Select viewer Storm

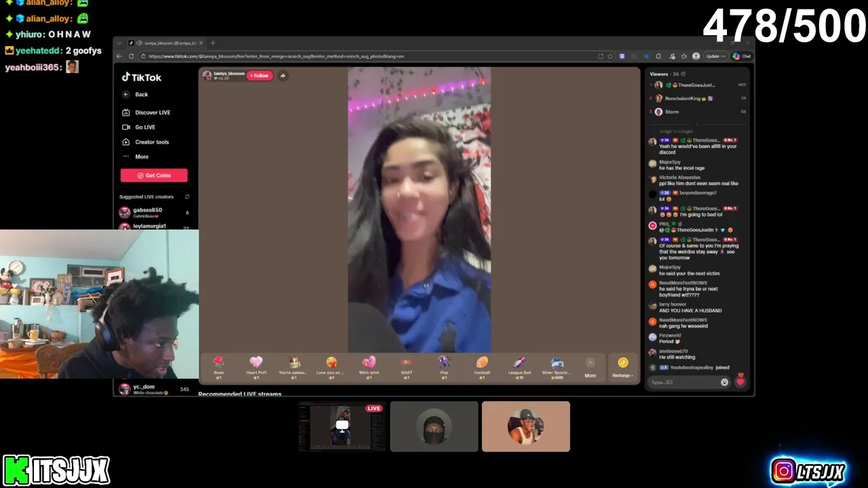click(698, 112)
